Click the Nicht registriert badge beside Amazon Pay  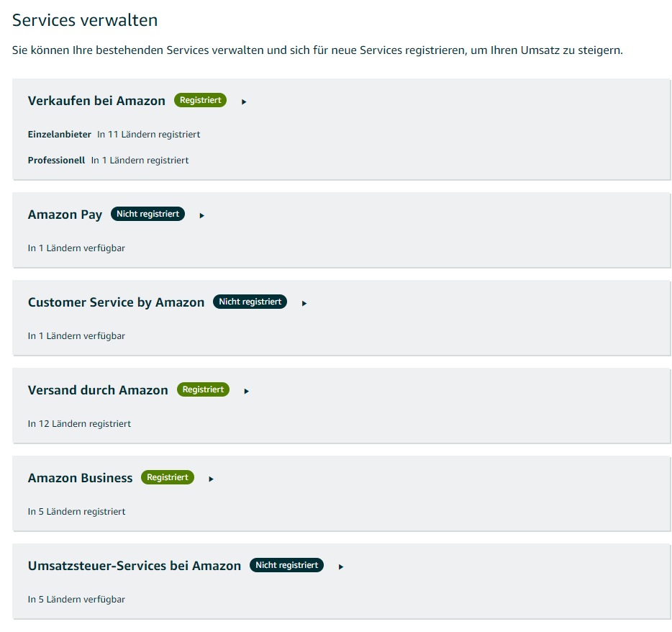coord(148,214)
